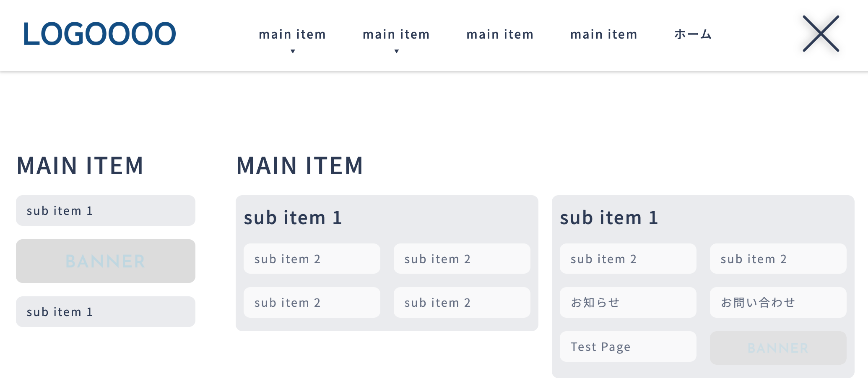Screen dimensions: 868x387
Task: Select bottom sub item 1 below the banner
Action: (106, 312)
